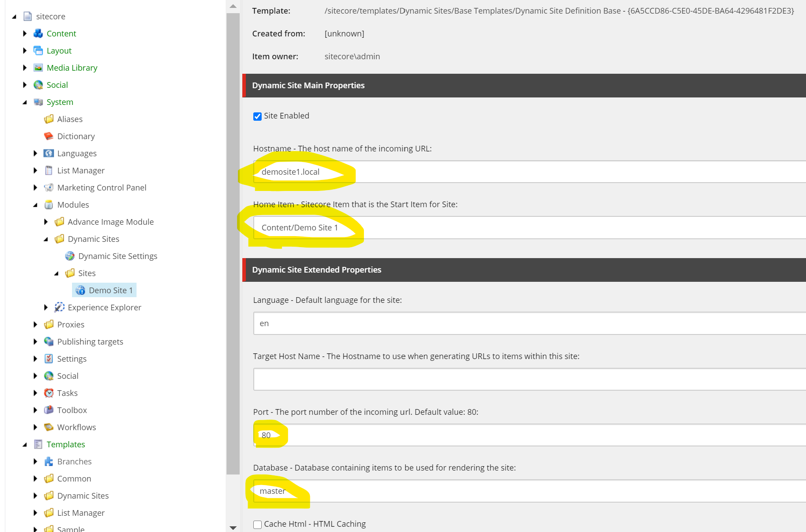Click the content tree scrollbar thumb
806x532 pixels.
click(233, 244)
